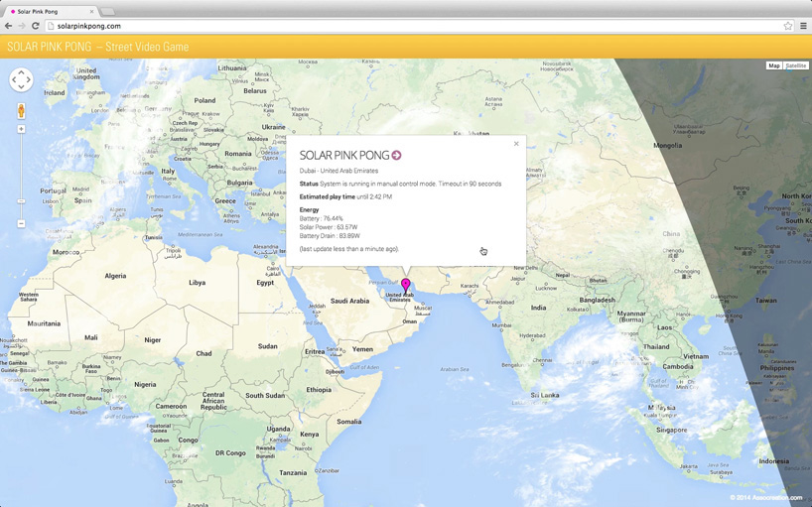
Task: Close the Solar Pink Pong info window
Action: click(516, 144)
